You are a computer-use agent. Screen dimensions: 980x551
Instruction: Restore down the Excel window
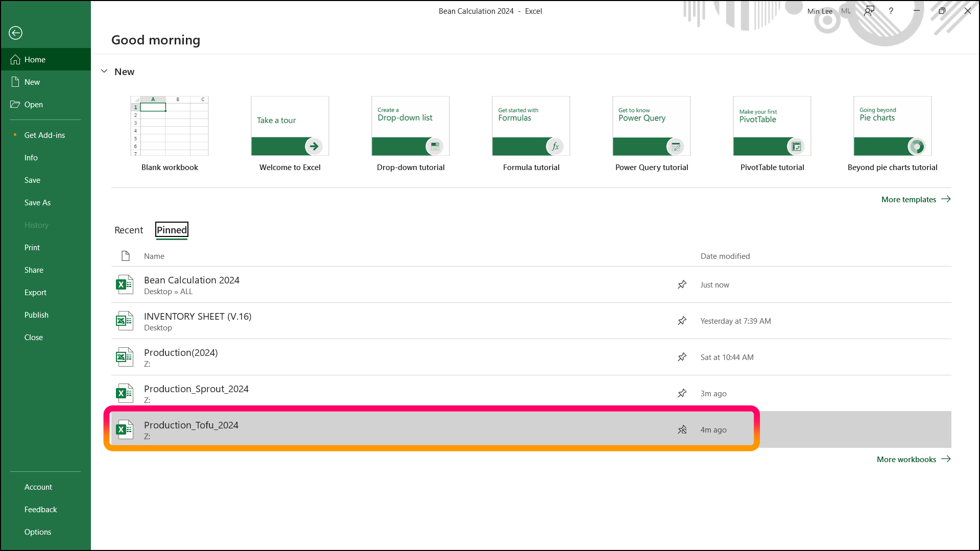942,11
